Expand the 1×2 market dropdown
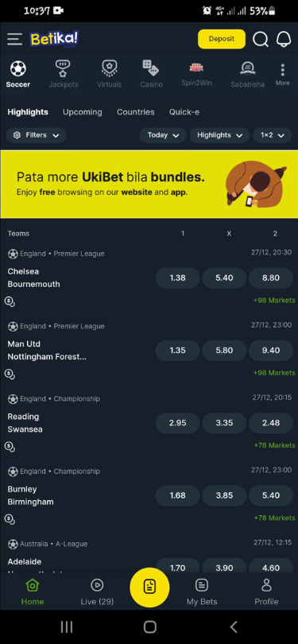Image resolution: width=298 pixels, height=644 pixels. (x=272, y=135)
